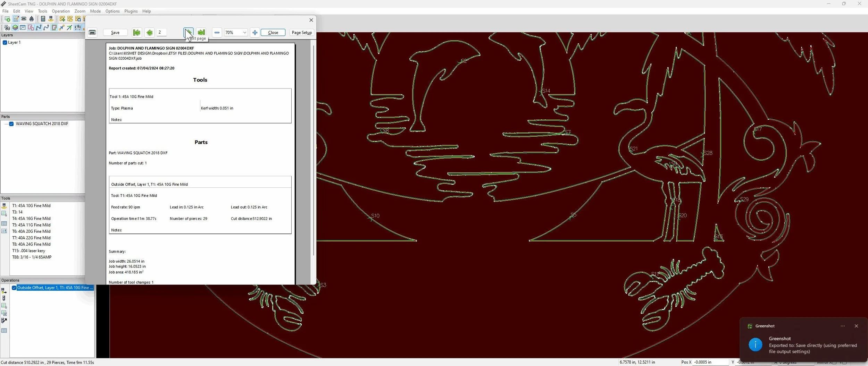Select tool T8: 40A 24G Fine Mild

coord(31,244)
